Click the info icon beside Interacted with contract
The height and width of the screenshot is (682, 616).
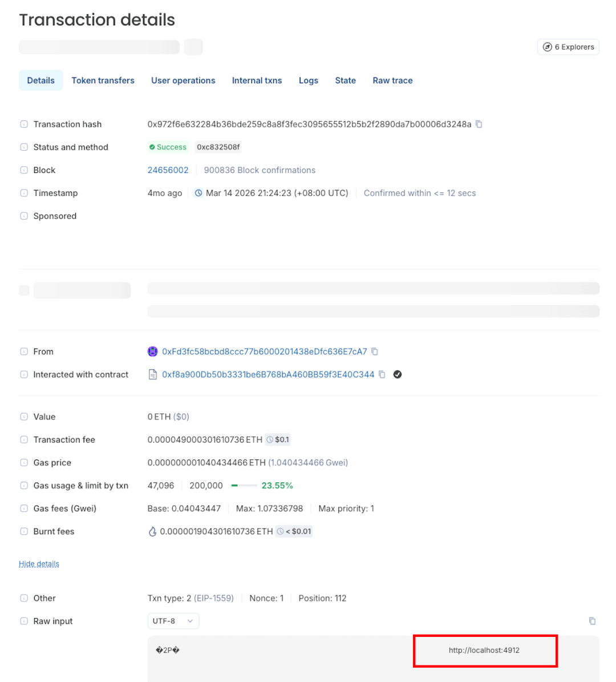click(x=24, y=374)
